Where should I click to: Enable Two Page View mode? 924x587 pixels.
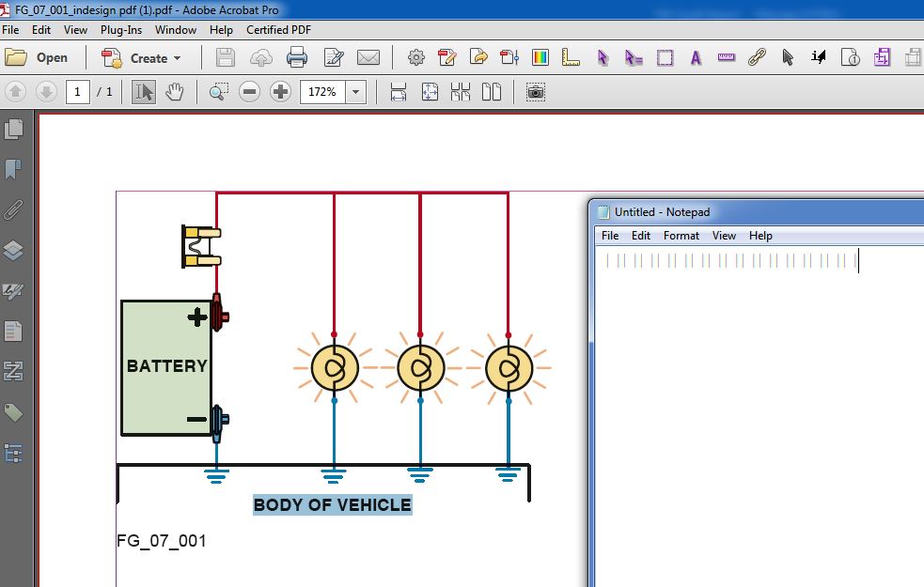[x=490, y=91]
